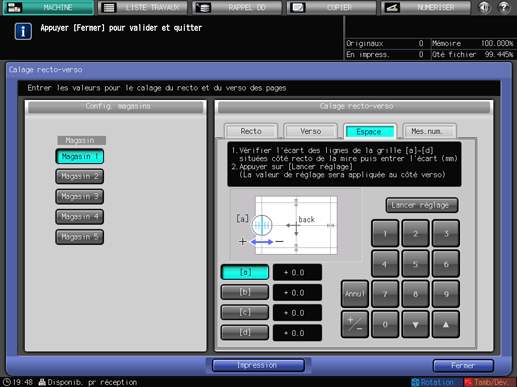Viewport: 517px width, 387px height.
Task: Click the Lancer réglage button
Action: click(422, 205)
